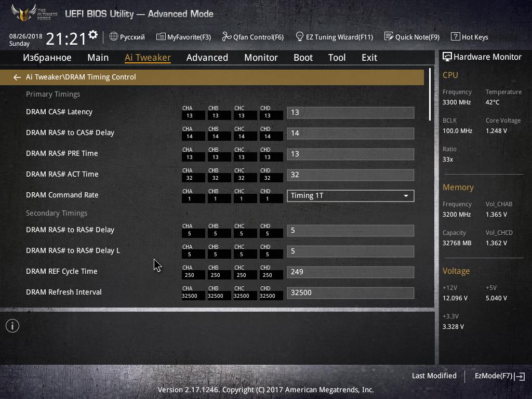Click the Memory Capacity 32768 MB value
Image resolution: width=532 pixels, height=399 pixels.
(x=457, y=243)
